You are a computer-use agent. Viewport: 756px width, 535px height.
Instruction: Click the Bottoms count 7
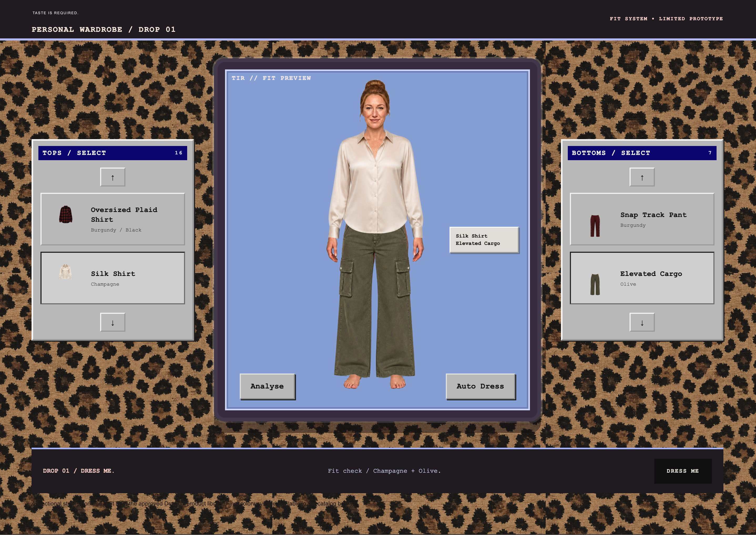tap(710, 153)
